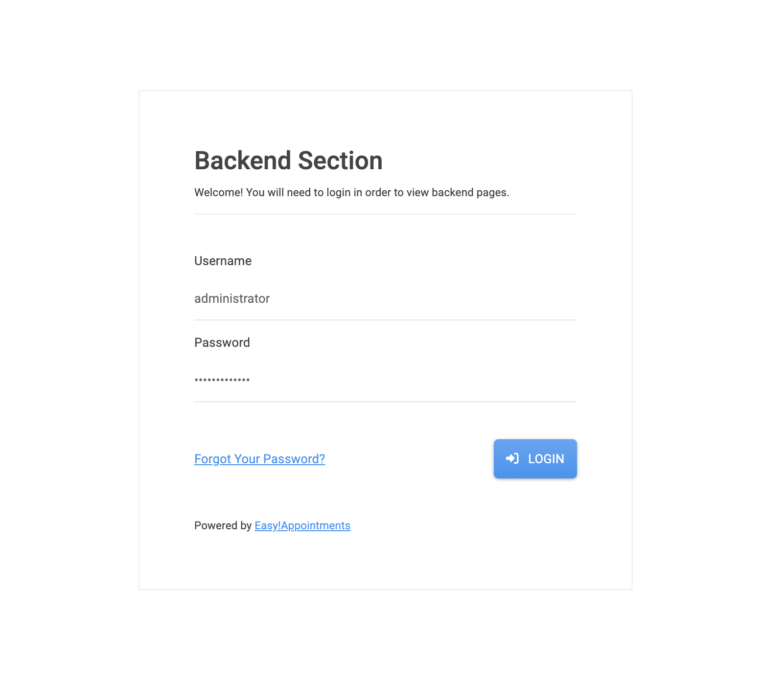Click the sign-in arrow icon on LOGIN button

coord(512,458)
